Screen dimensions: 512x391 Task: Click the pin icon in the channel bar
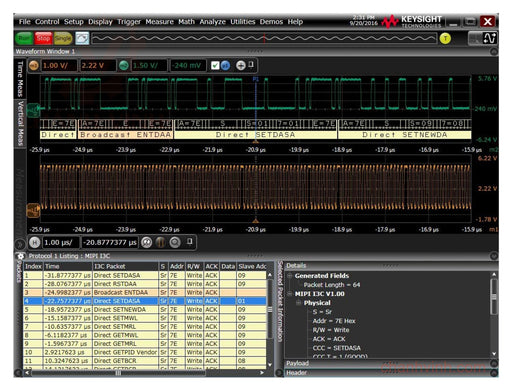[x=251, y=65]
